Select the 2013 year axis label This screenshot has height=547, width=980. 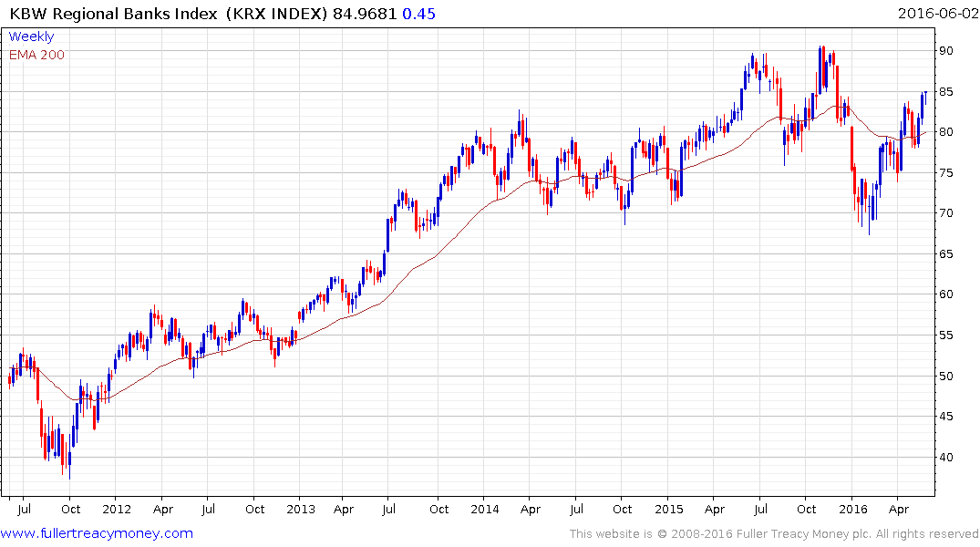pos(301,509)
